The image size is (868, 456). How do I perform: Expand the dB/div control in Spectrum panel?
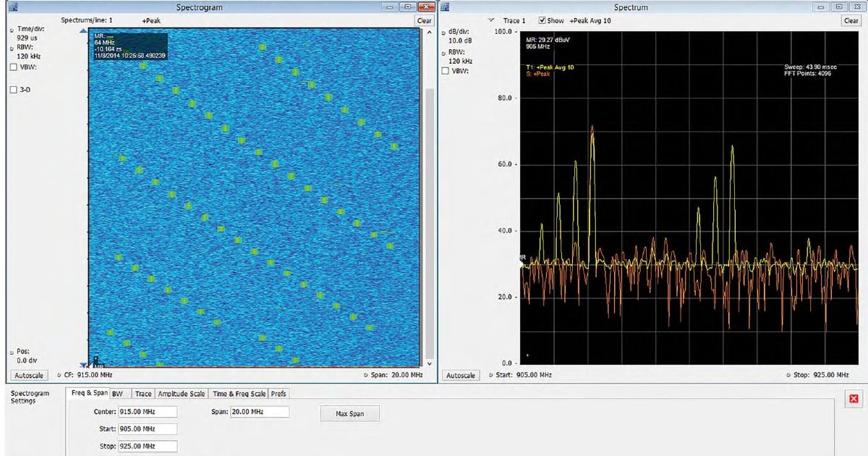tap(444, 32)
